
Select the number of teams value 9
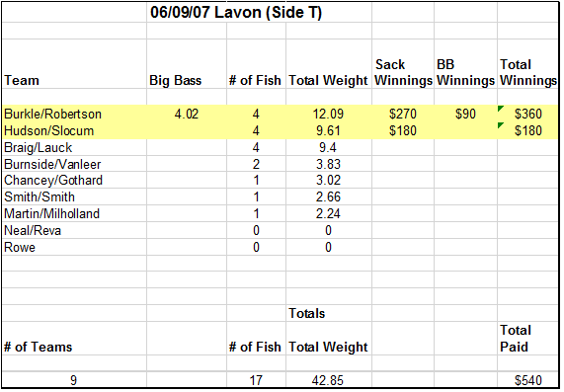(x=74, y=380)
